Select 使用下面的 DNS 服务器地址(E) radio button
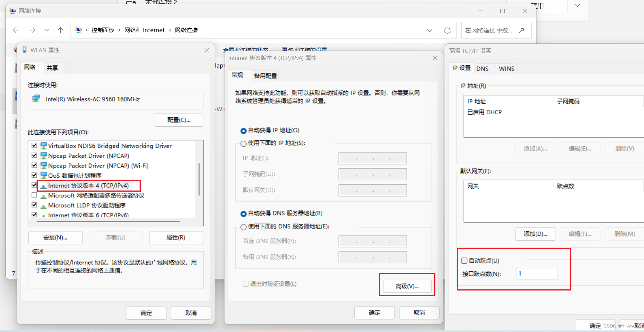This screenshot has width=644, height=332. tap(244, 227)
